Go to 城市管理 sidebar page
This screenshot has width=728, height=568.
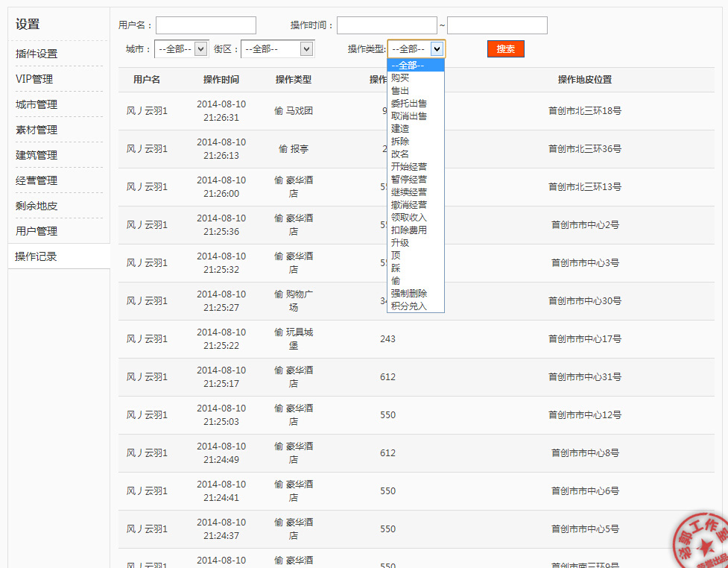click(x=37, y=104)
